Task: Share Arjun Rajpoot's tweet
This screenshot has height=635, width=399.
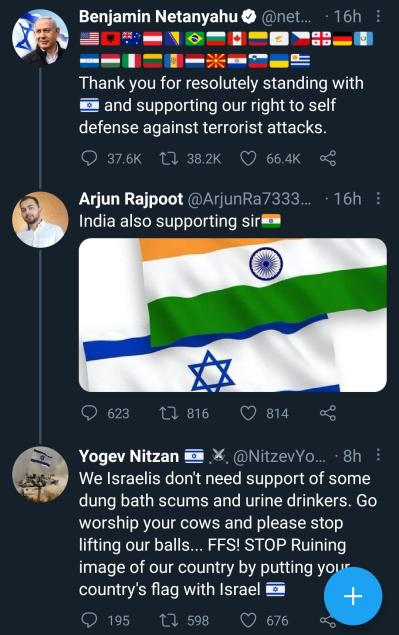Action: 328,413
